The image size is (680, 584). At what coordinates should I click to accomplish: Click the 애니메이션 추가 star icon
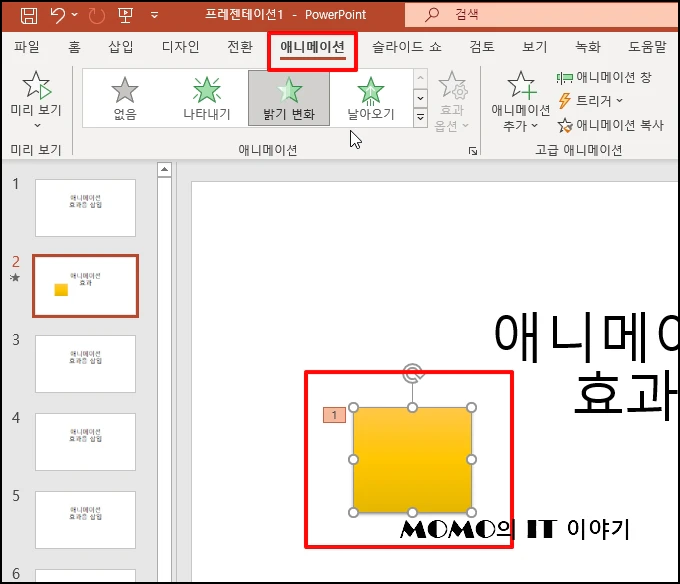(x=522, y=85)
